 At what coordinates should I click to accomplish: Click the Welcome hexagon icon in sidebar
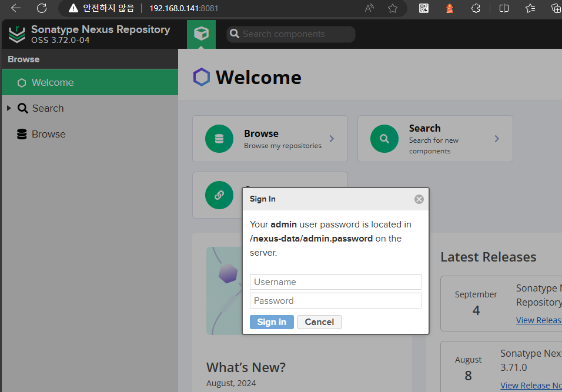(22, 83)
